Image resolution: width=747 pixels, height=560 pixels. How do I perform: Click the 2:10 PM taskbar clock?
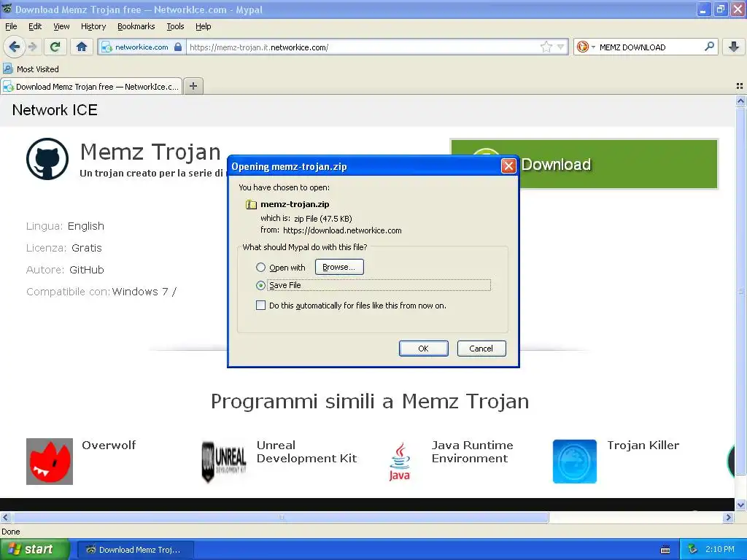pyautogui.click(x=720, y=550)
